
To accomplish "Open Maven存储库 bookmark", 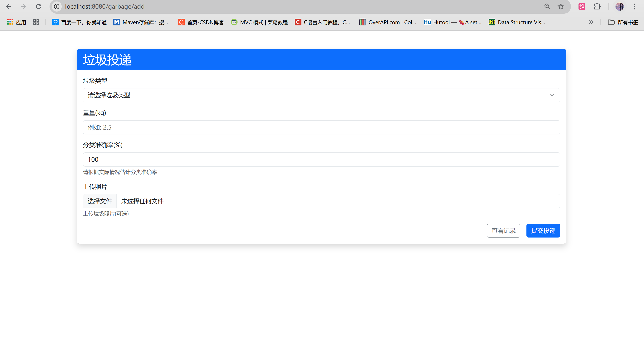I will [x=141, y=22].
